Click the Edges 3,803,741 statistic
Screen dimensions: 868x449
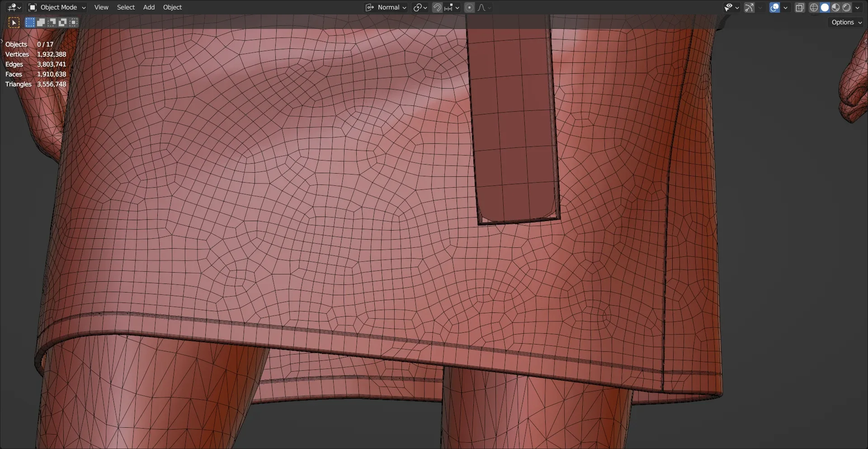coord(36,64)
